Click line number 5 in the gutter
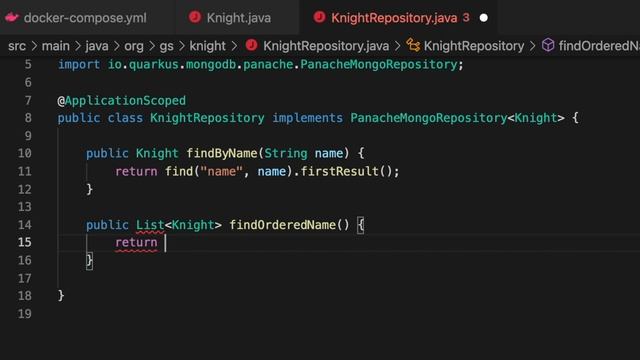The width and height of the screenshot is (640, 360). point(28,64)
